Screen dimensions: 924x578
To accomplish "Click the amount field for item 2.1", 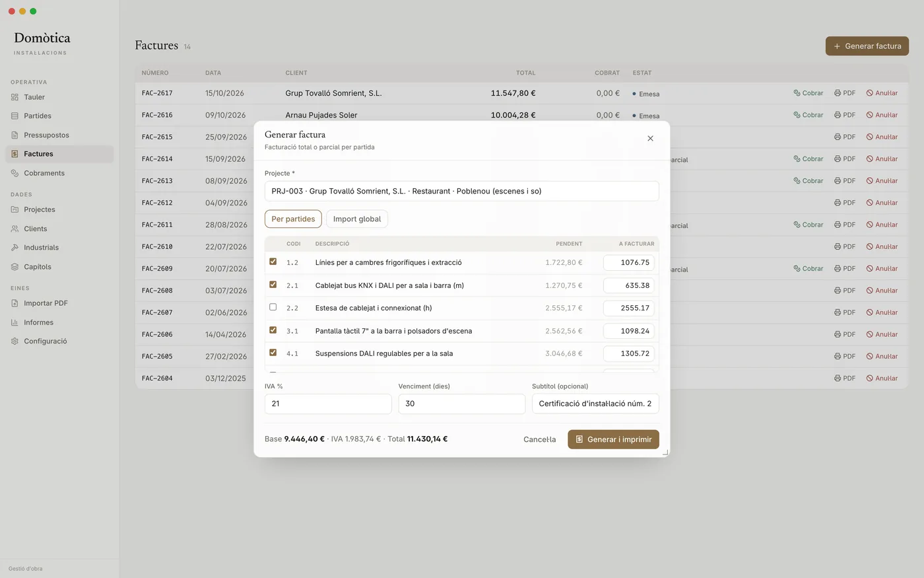I will pos(629,285).
